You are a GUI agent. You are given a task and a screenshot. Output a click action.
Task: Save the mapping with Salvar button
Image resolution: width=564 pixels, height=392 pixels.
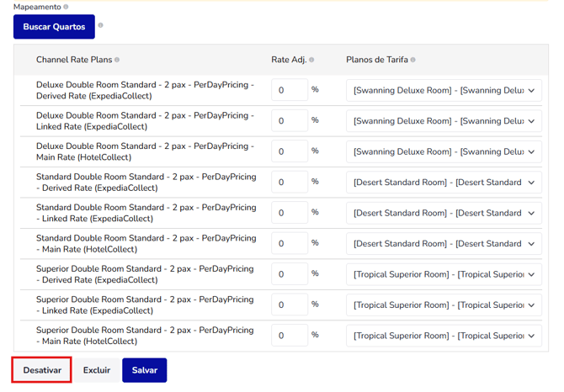(145, 370)
